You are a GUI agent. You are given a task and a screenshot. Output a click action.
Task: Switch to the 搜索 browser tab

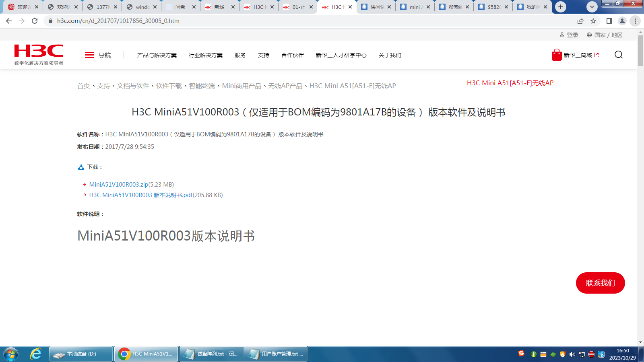454,7
